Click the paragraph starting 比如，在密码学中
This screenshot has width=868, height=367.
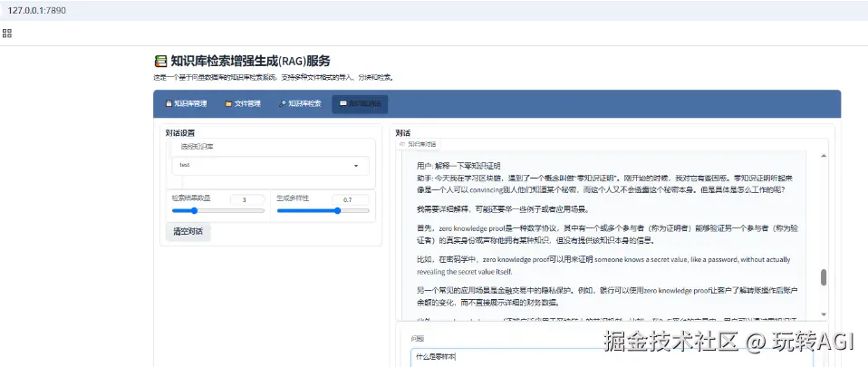(603, 266)
